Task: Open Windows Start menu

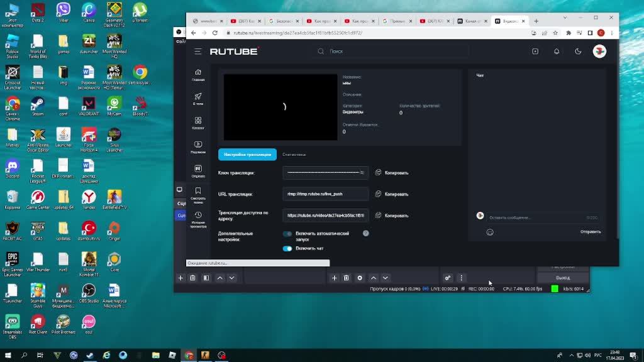Action: point(8,356)
